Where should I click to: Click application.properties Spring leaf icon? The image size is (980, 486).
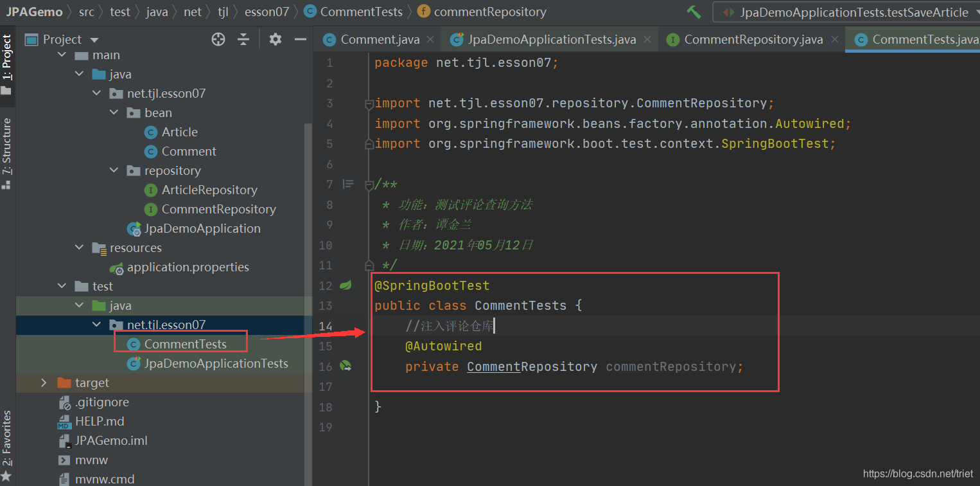(116, 267)
